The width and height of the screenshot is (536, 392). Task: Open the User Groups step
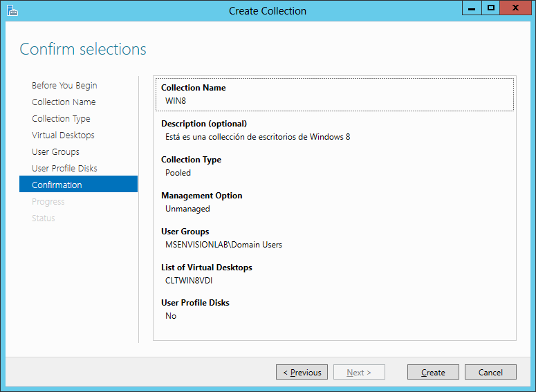(55, 151)
